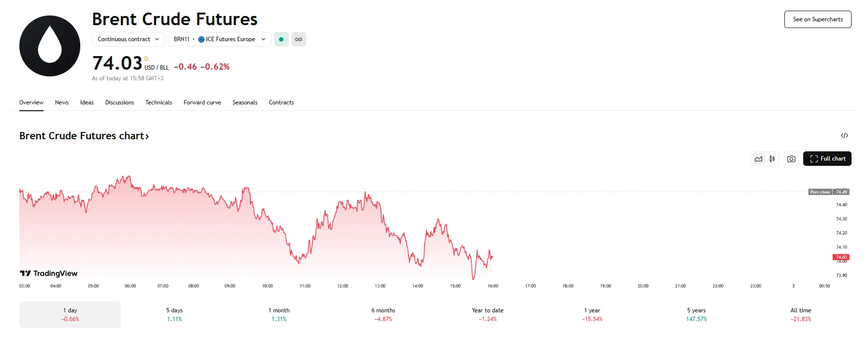Click the infinity continuous futures badge
Viewport: 868px width, 337px height.
[299, 39]
